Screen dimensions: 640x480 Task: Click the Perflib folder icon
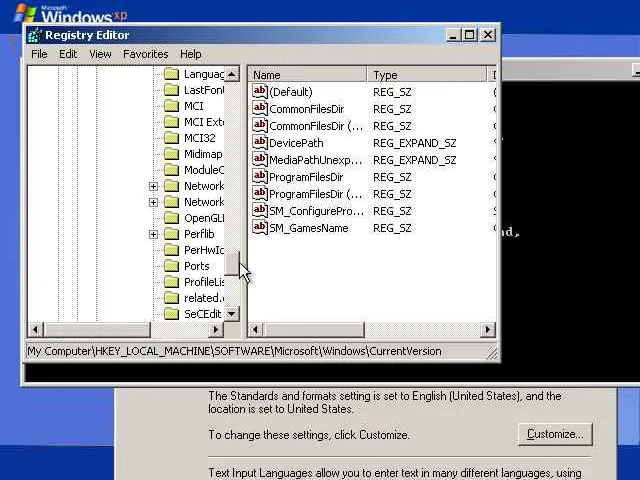click(x=171, y=234)
